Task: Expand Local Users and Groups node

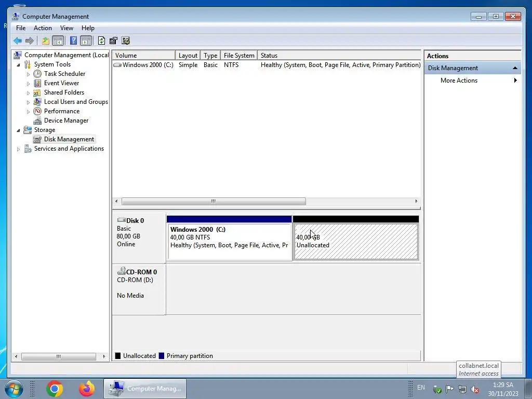Action: [28, 102]
